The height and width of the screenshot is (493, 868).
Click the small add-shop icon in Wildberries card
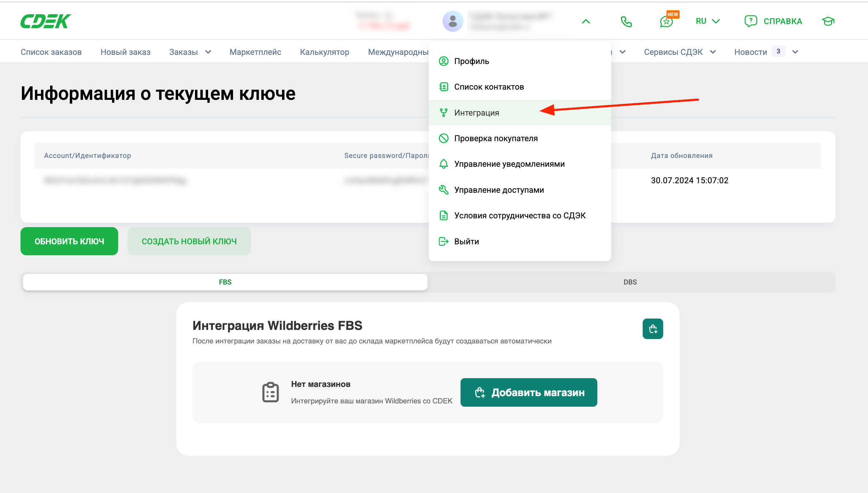point(653,329)
